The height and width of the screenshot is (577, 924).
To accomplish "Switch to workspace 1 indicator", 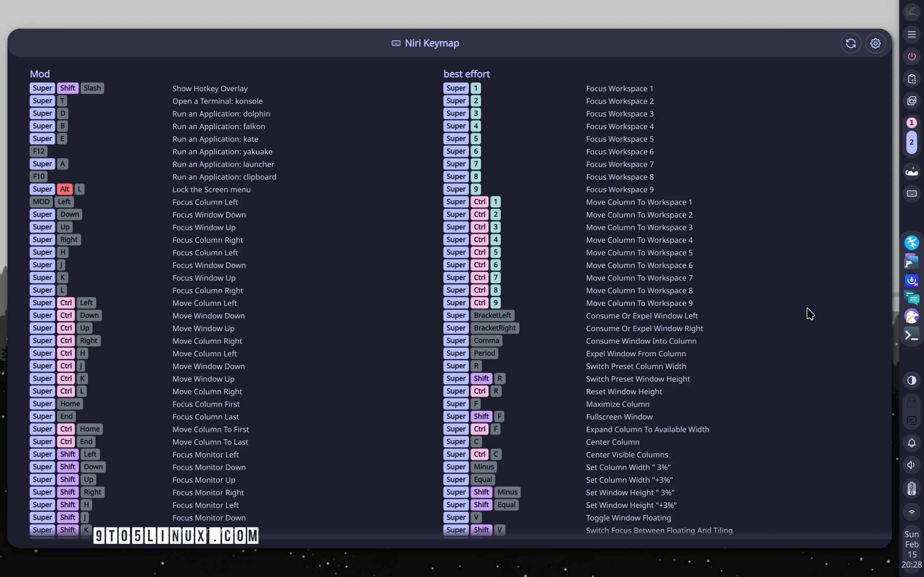I will coord(912,123).
